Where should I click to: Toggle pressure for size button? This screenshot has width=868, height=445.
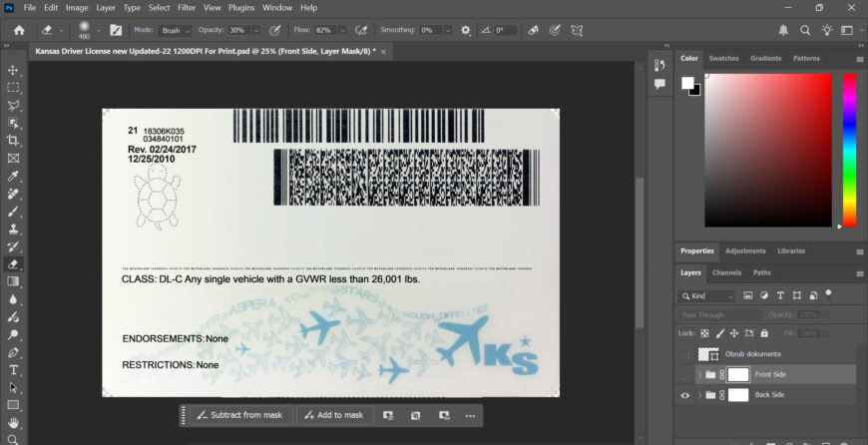coord(555,31)
